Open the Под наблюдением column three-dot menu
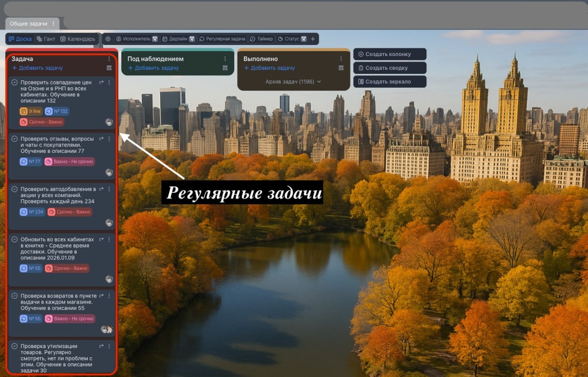Viewport: 588px width, 377px height. (x=225, y=59)
